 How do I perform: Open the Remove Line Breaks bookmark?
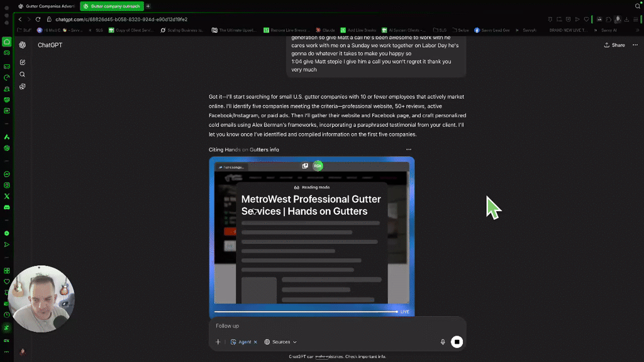point(285,30)
